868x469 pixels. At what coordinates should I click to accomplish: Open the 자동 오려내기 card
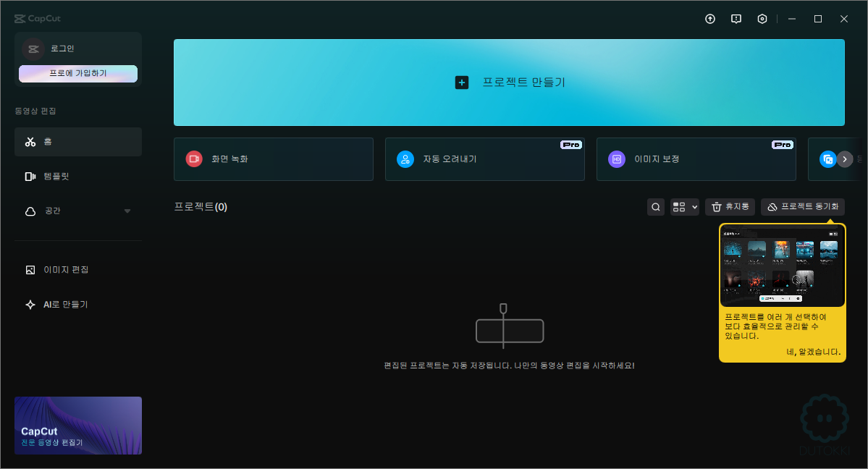[485, 159]
